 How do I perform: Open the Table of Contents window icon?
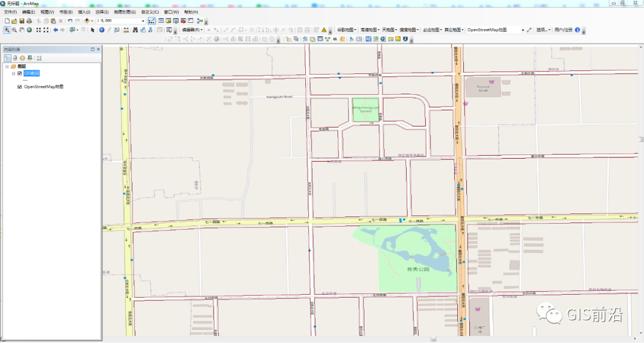[x=161, y=20]
